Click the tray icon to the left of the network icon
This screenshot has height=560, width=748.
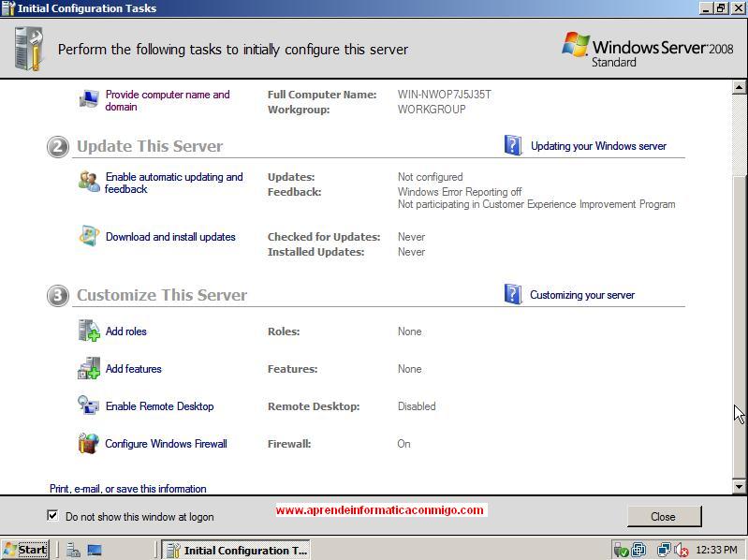click(638, 550)
